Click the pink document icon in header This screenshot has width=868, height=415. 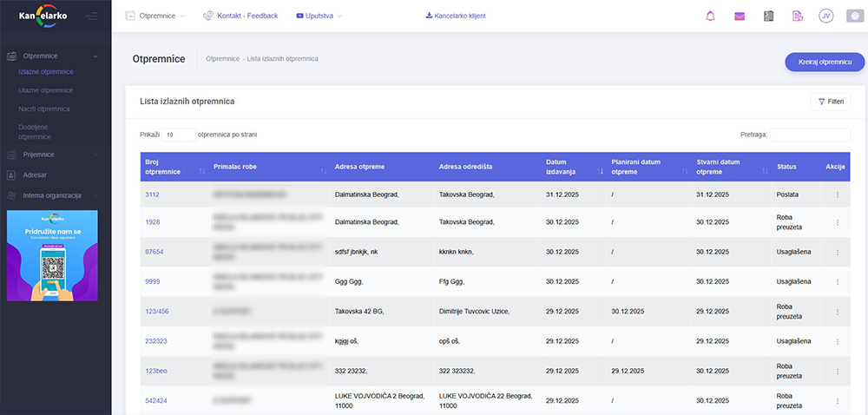(797, 16)
